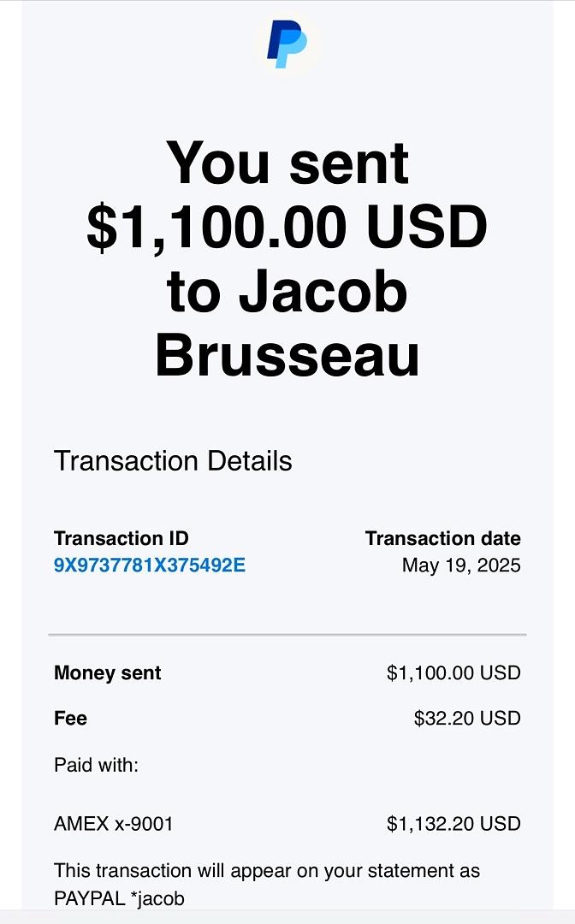Click the name "Jacob" in the headline
This screenshot has height=924, width=575.
tap(323, 292)
